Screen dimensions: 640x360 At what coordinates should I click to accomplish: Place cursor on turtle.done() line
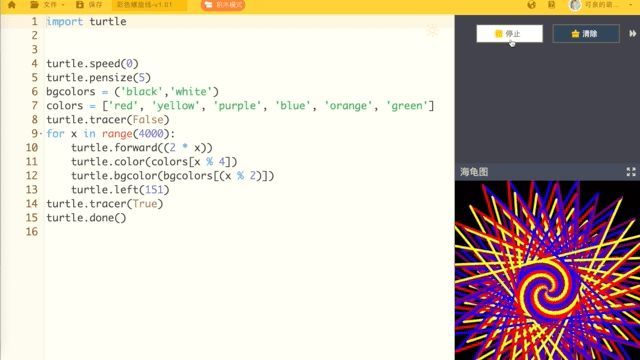point(86,218)
